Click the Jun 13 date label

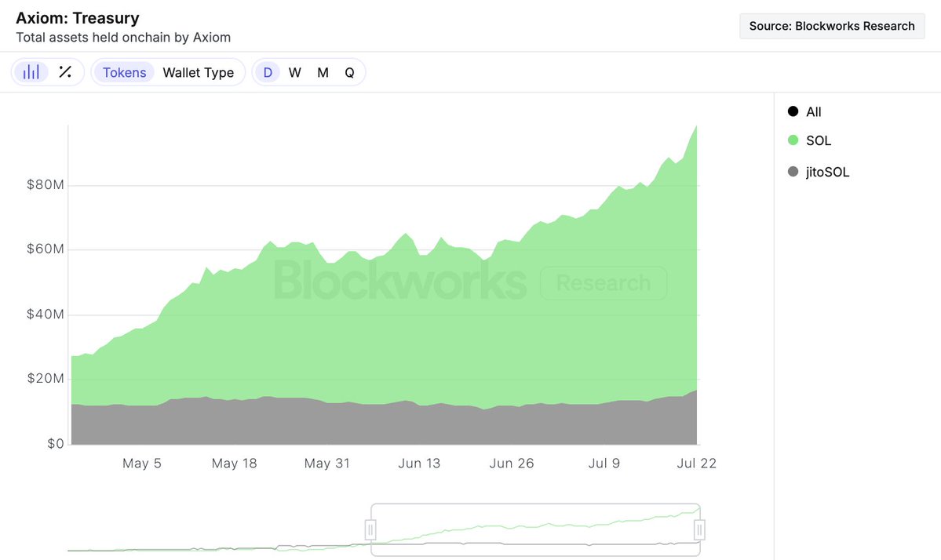[419, 464]
